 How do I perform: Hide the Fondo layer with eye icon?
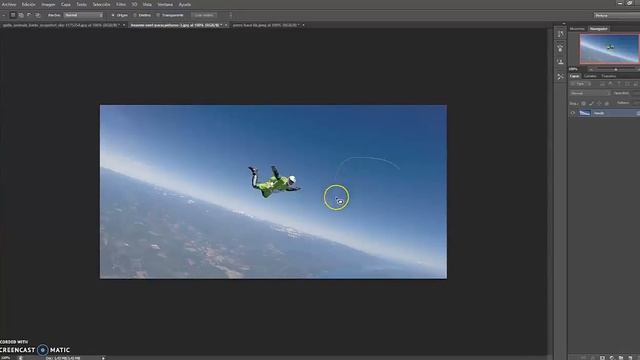pos(573,113)
